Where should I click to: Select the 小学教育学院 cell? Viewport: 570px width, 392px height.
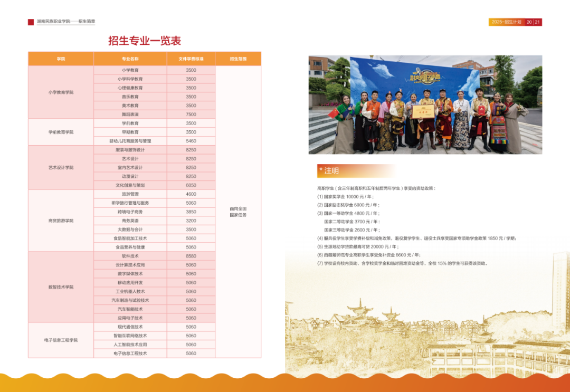tap(61, 92)
